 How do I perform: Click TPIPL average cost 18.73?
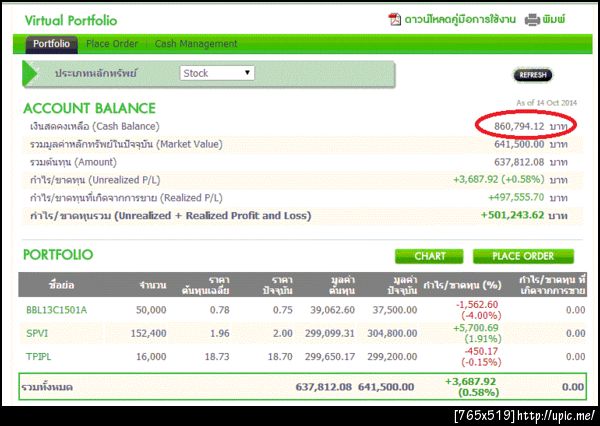coord(217,357)
